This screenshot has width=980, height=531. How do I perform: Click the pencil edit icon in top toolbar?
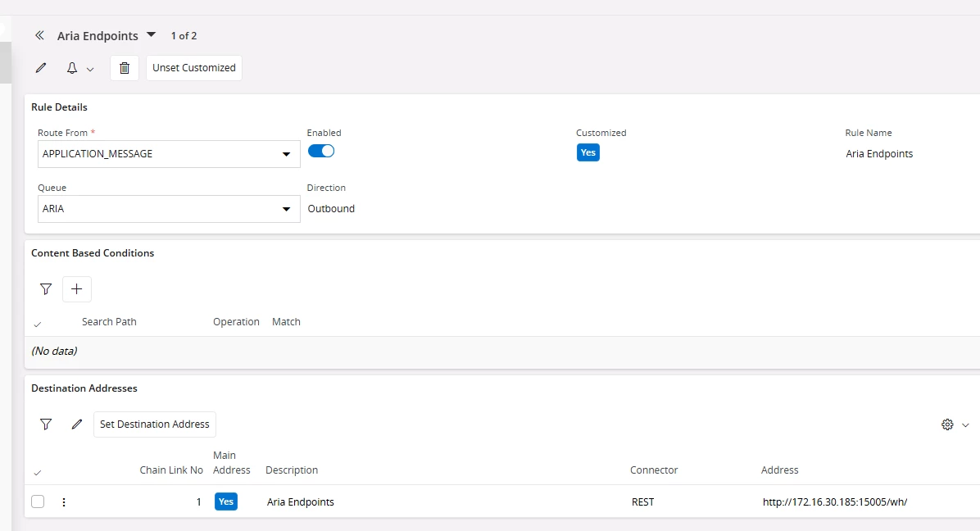(x=41, y=68)
